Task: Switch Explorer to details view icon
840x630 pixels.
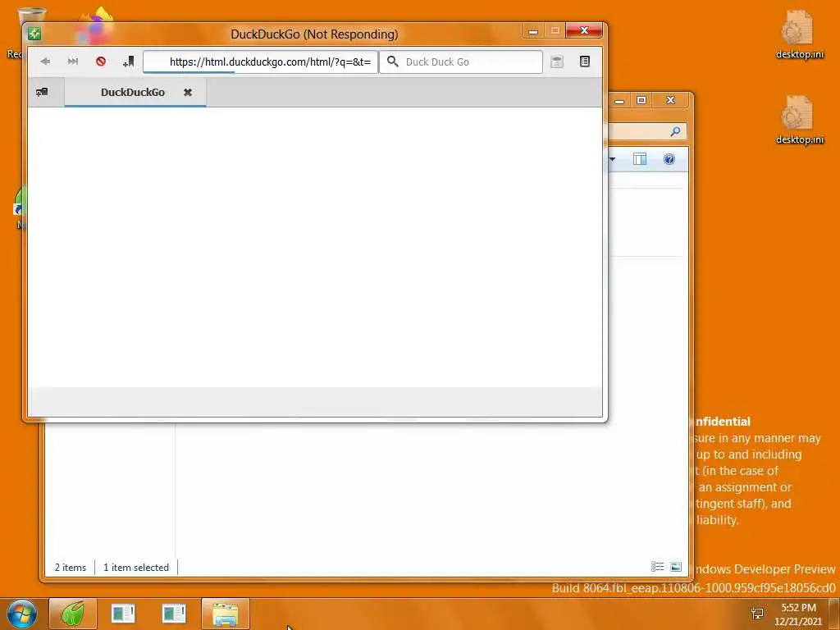Action: pos(657,567)
